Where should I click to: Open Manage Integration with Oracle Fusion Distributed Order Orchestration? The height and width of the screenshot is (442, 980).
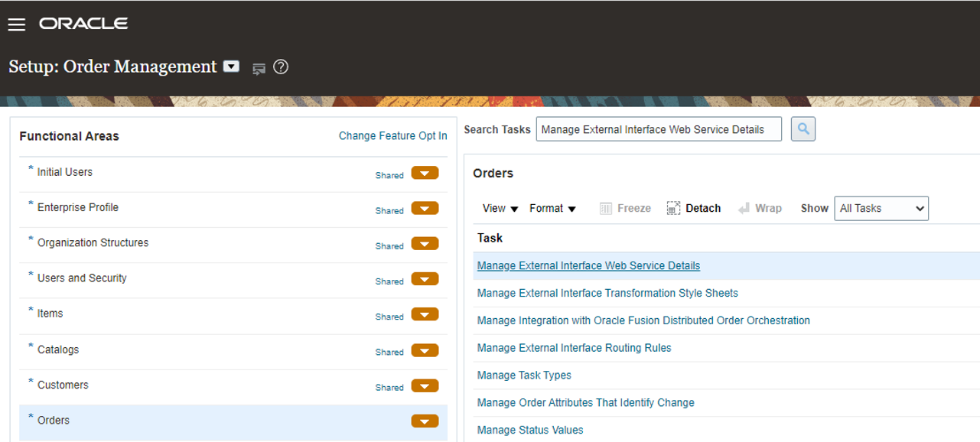[643, 320]
